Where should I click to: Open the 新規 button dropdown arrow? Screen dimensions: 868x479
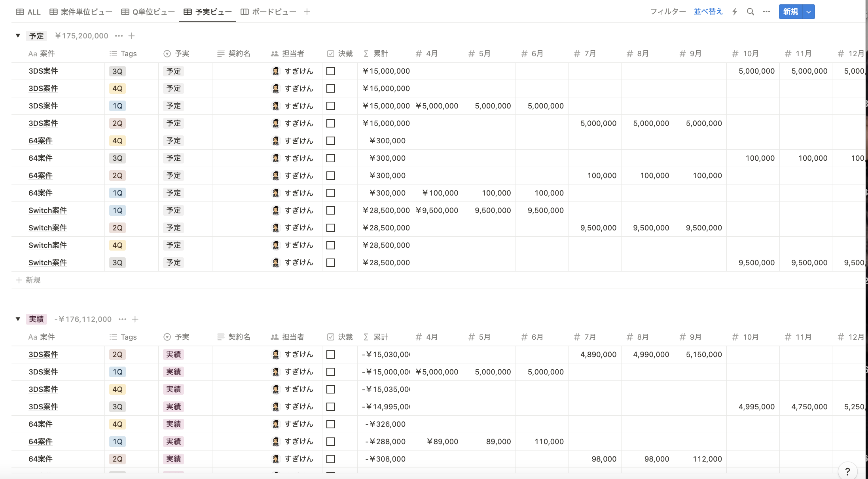(809, 11)
